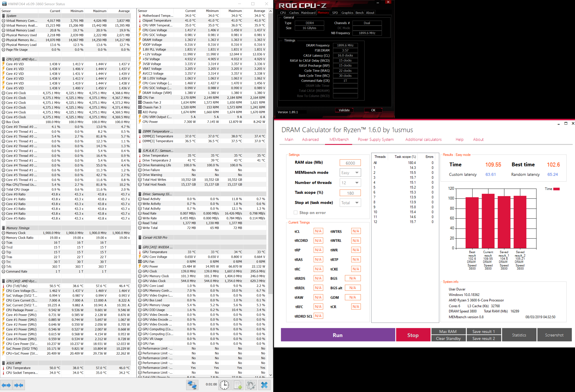Click the expand columns arrows icon

pos(6,385)
